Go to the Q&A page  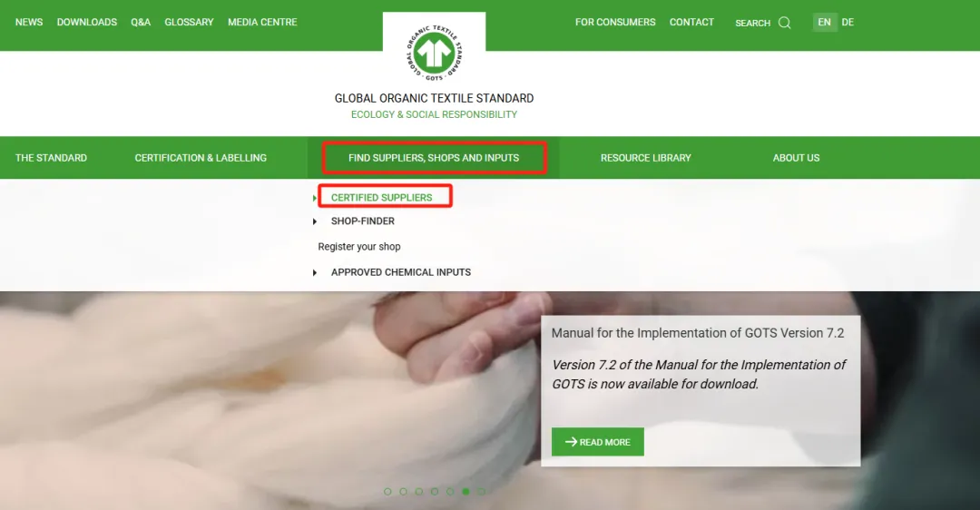click(141, 22)
